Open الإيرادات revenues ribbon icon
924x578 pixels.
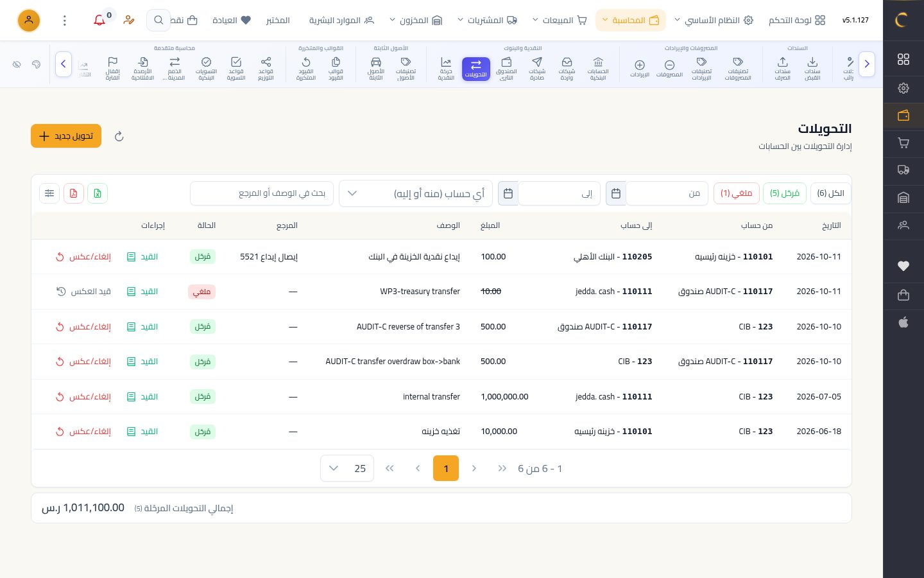pos(640,68)
